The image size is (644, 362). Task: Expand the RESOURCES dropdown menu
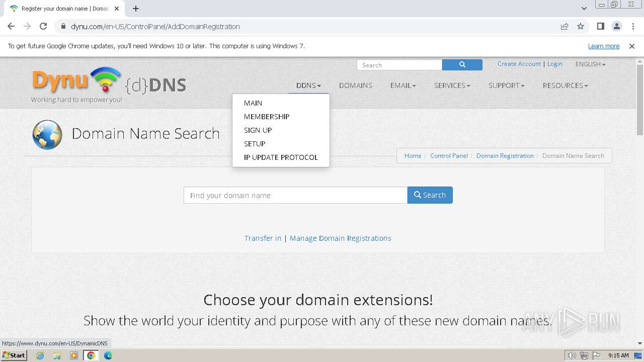click(x=565, y=85)
